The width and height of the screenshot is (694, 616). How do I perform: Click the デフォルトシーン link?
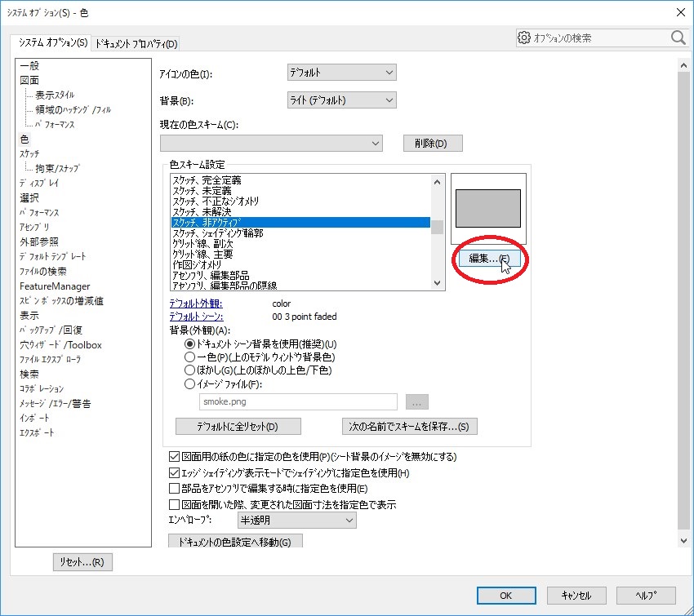197,317
